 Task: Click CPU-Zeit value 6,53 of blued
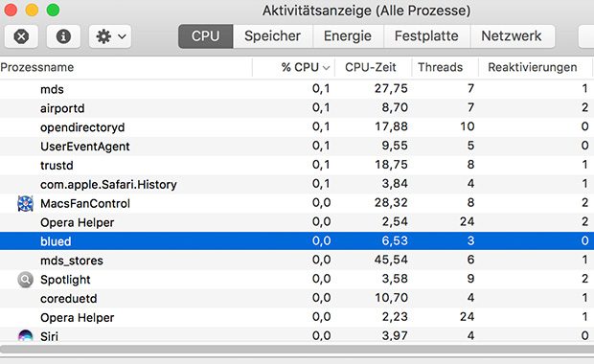click(395, 240)
